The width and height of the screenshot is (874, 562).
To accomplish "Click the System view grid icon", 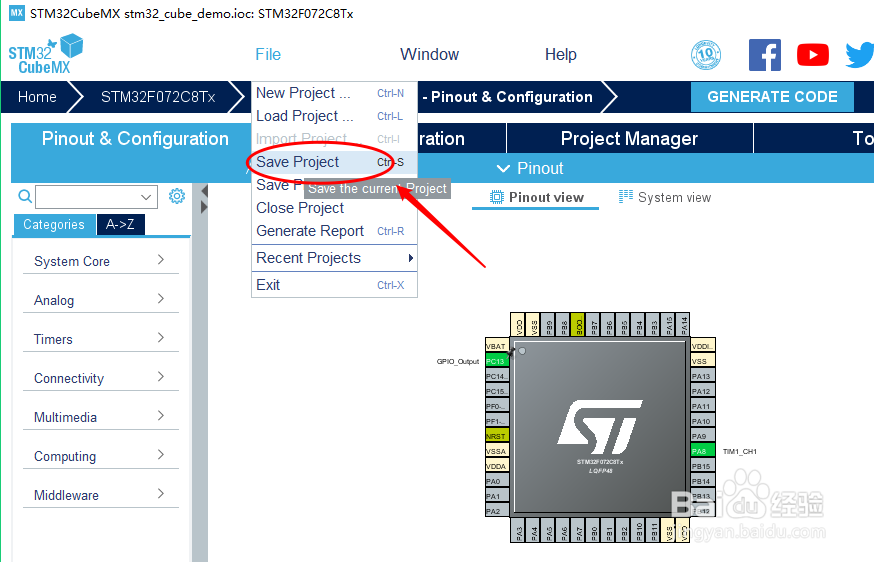I will (x=625, y=196).
